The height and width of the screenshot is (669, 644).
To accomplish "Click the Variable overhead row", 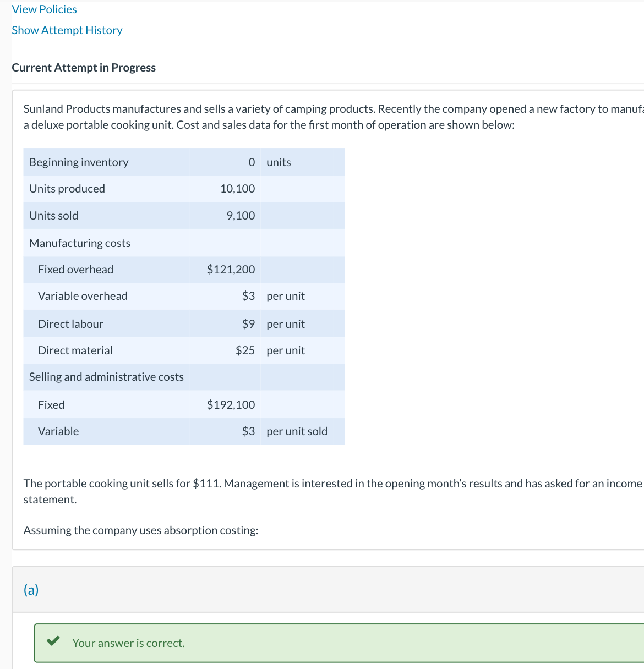I will click(83, 296).
